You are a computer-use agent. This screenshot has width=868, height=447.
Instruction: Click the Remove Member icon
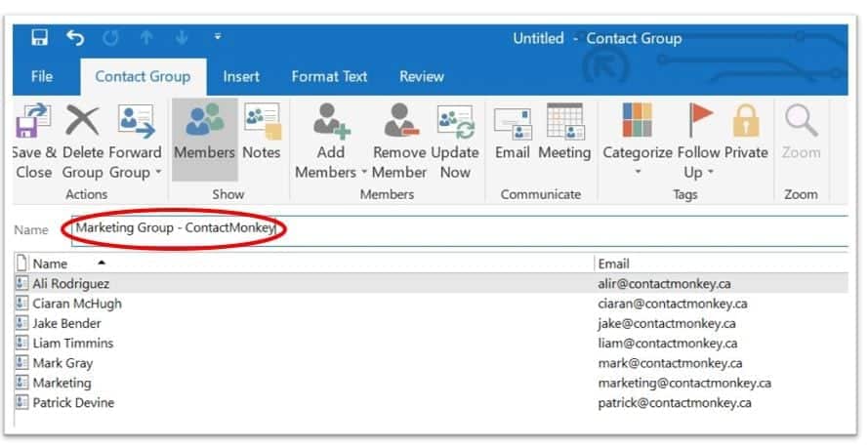401,121
